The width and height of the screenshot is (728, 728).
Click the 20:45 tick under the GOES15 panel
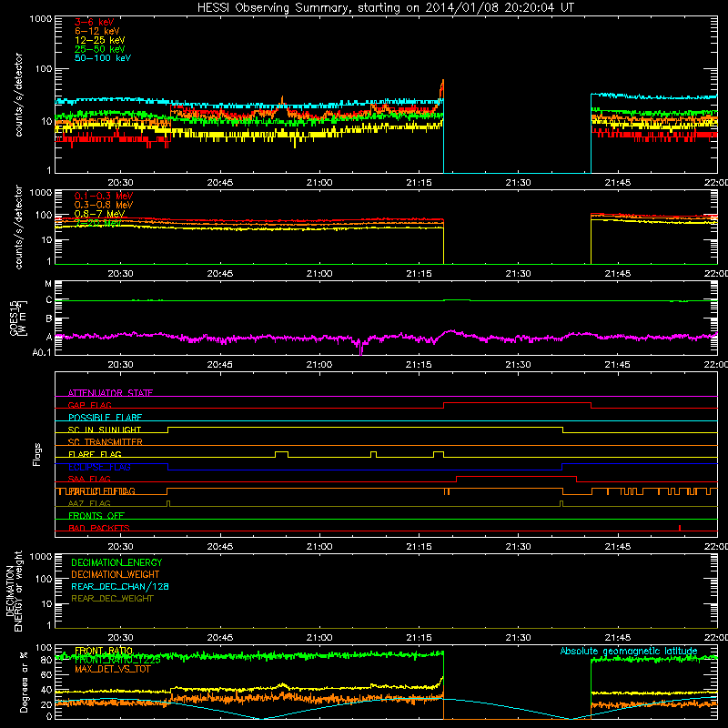(219, 365)
